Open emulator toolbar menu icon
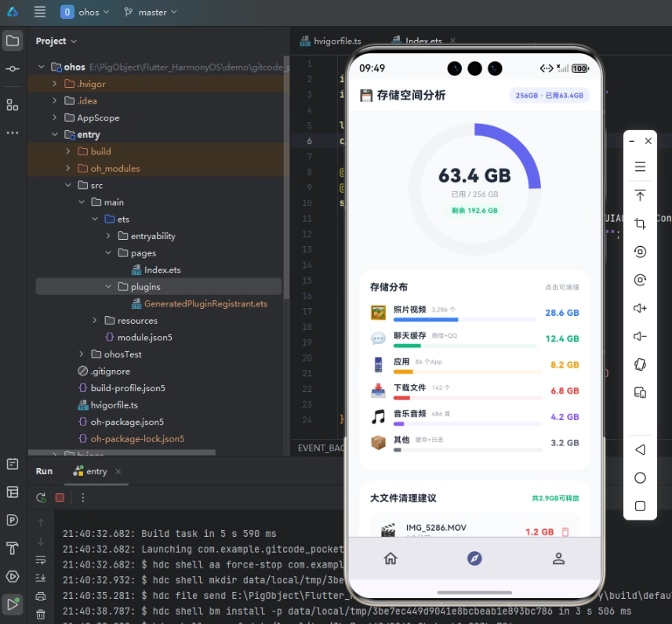The width and height of the screenshot is (672, 624). click(x=640, y=167)
